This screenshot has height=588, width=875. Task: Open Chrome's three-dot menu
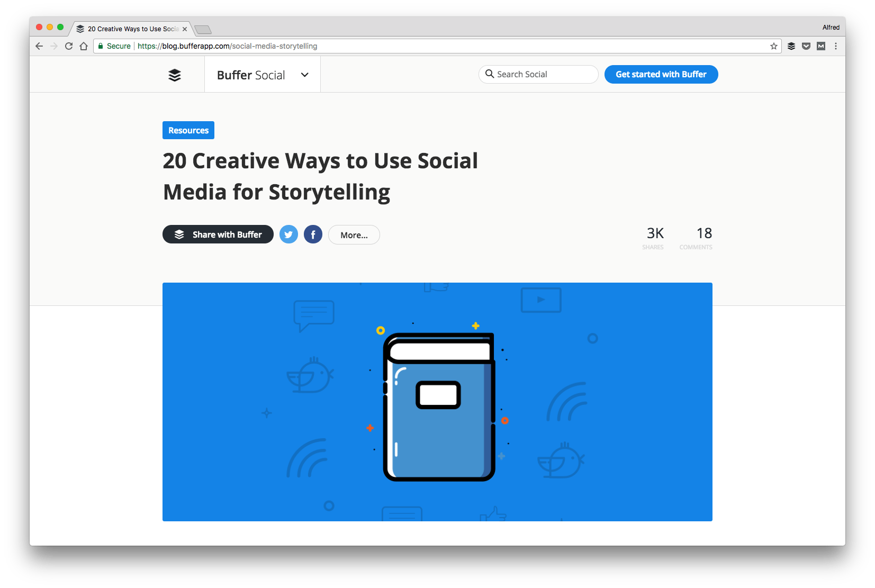click(836, 46)
